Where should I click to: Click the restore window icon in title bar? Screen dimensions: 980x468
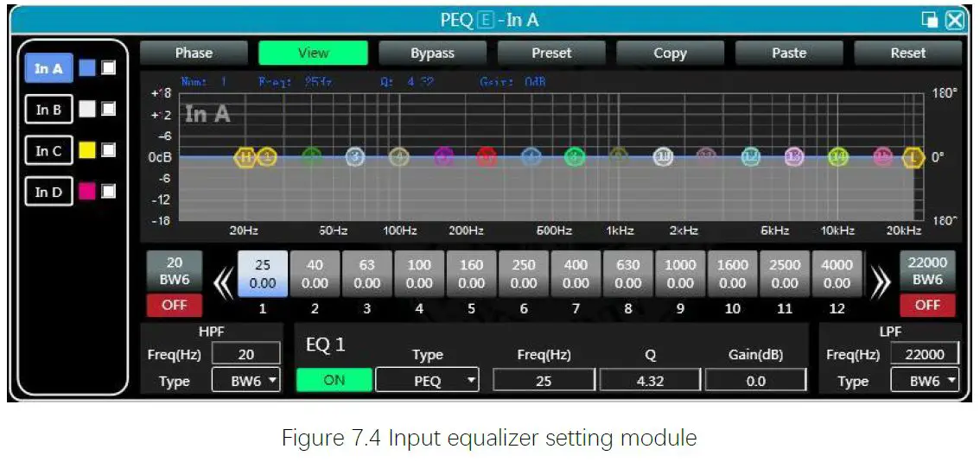click(x=929, y=21)
